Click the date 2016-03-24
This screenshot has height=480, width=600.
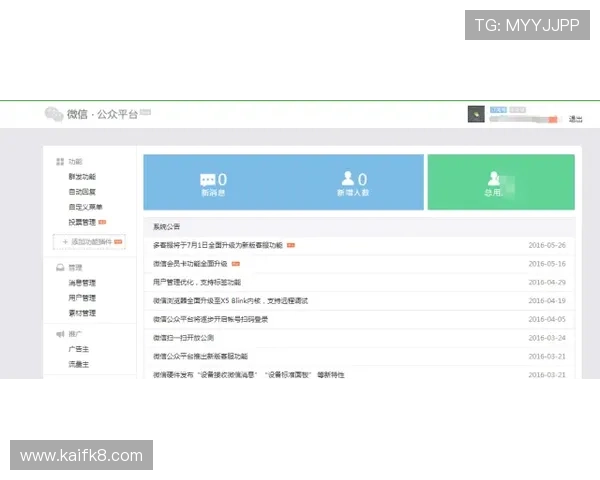coord(547,338)
